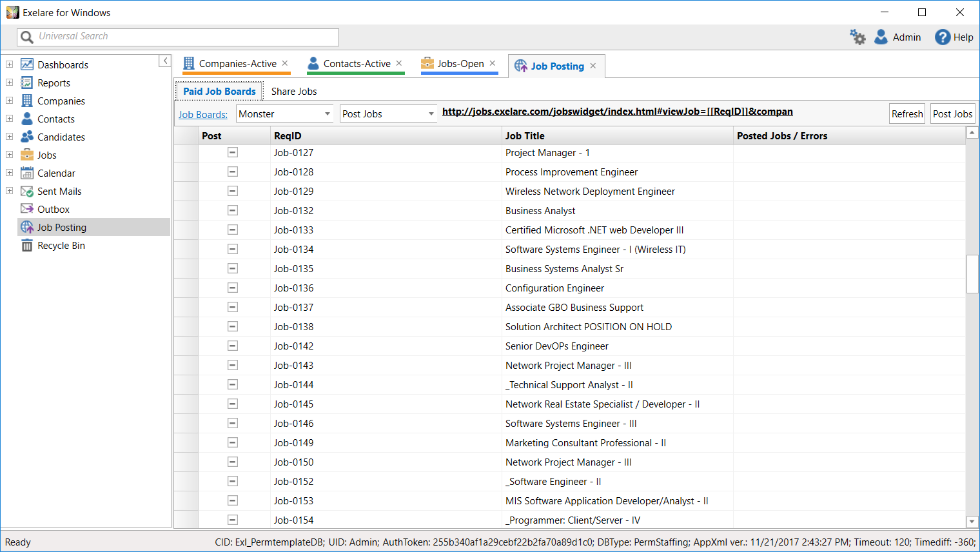Image resolution: width=980 pixels, height=552 pixels.
Task: Click the vertical scrollbar thumb in job list
Action: point(972,274)
